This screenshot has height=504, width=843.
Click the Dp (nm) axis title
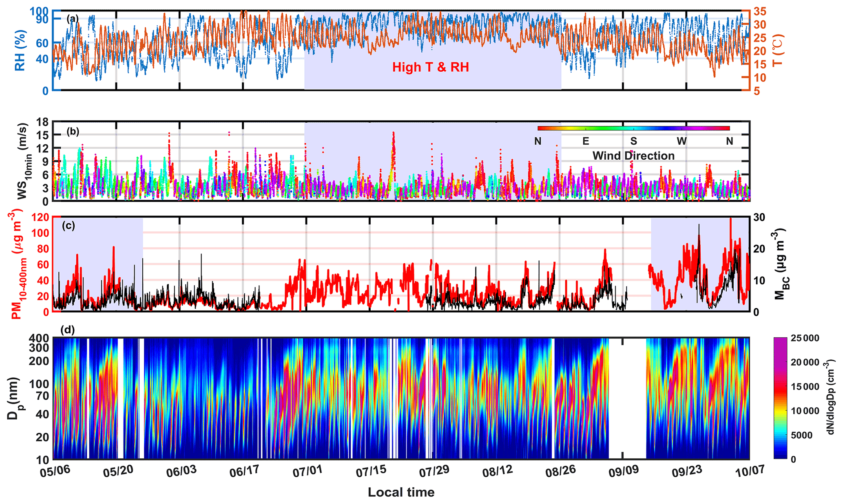(x=14, y=398)
